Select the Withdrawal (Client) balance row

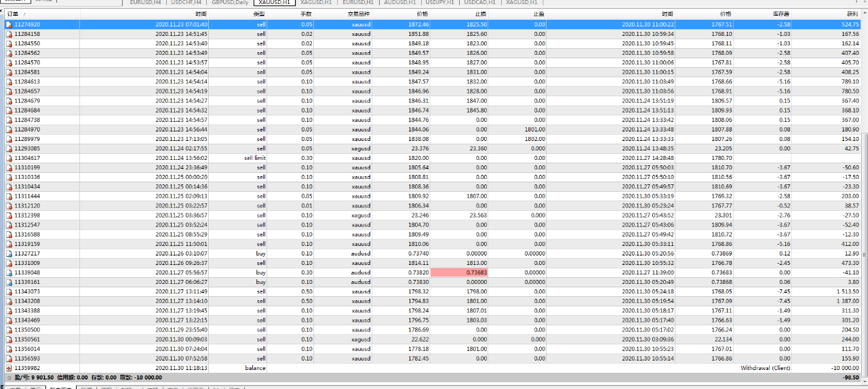(765, 368)
